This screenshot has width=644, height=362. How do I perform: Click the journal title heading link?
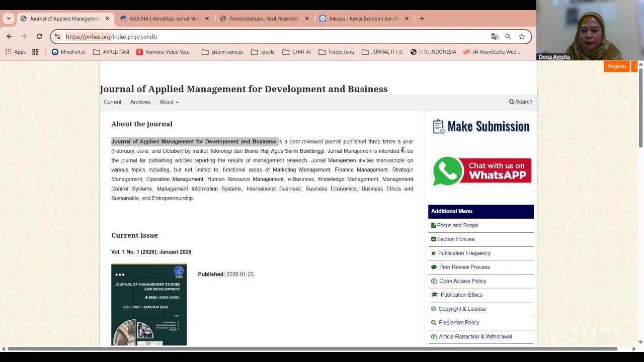pos(244,89)
